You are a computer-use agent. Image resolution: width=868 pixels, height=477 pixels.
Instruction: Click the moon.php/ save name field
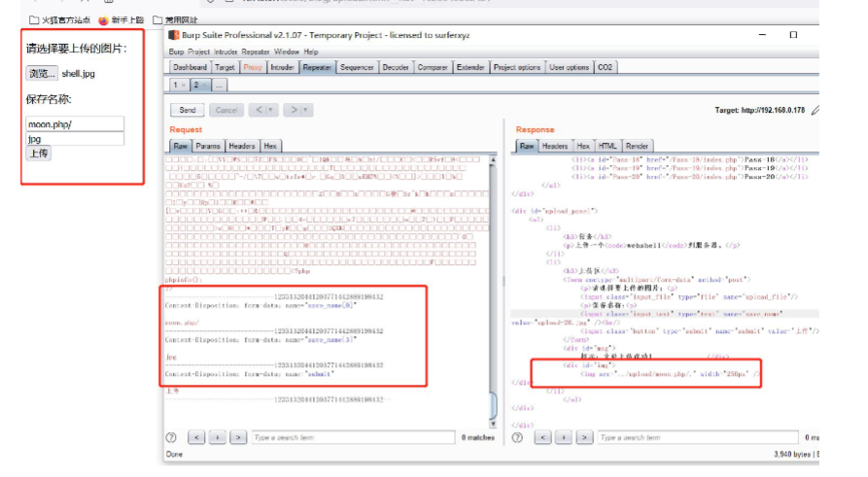tap(75, 124)
